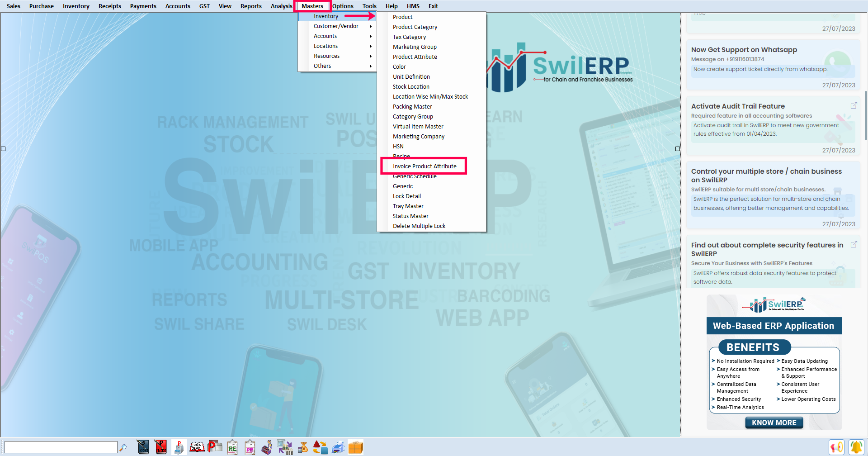Select Delete Multiple Lock menu entry
Viewport: 868px width, 456px height.
click(432, 226)
